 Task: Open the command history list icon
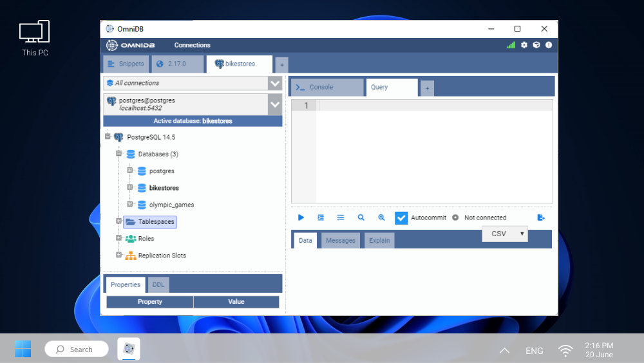(341, 218)
